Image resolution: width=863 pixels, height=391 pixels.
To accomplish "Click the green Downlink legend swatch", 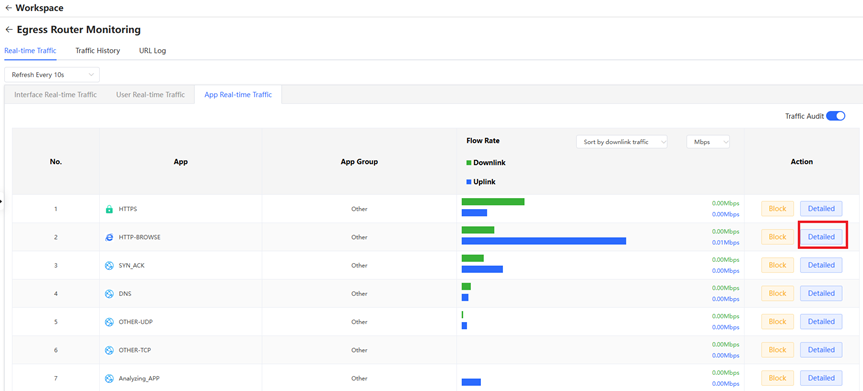I will [x=468, y=163].
